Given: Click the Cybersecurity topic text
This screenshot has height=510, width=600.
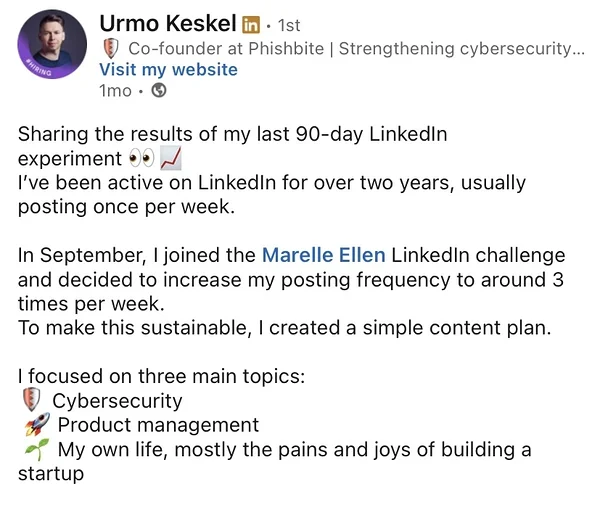Looking at the screenshot, I should tap(117, 401).
